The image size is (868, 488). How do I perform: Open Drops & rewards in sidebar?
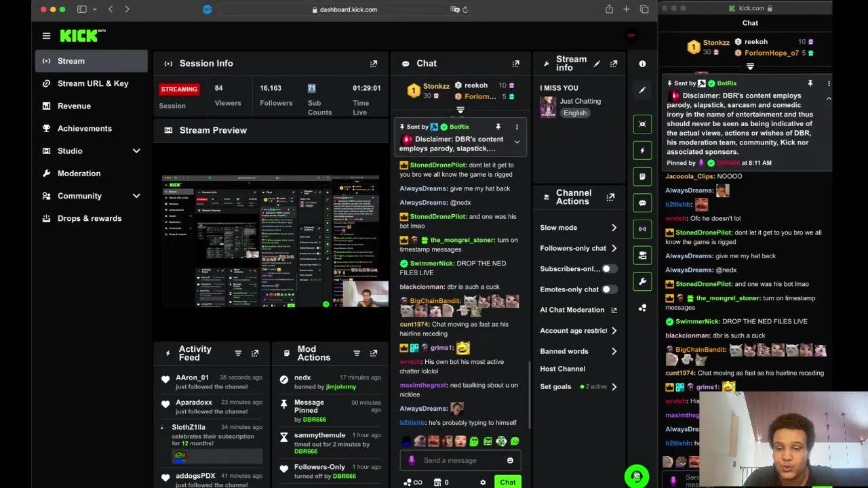pos(91,218)
